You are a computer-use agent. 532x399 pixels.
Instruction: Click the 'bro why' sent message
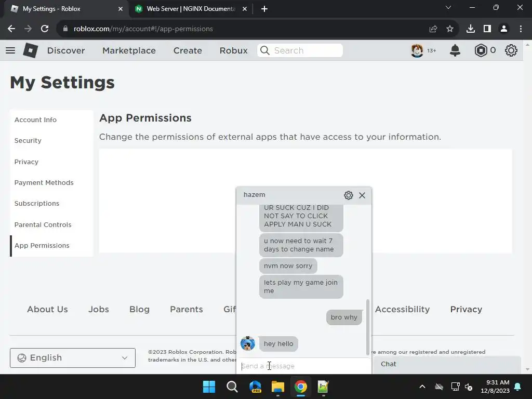pos(344,317)
